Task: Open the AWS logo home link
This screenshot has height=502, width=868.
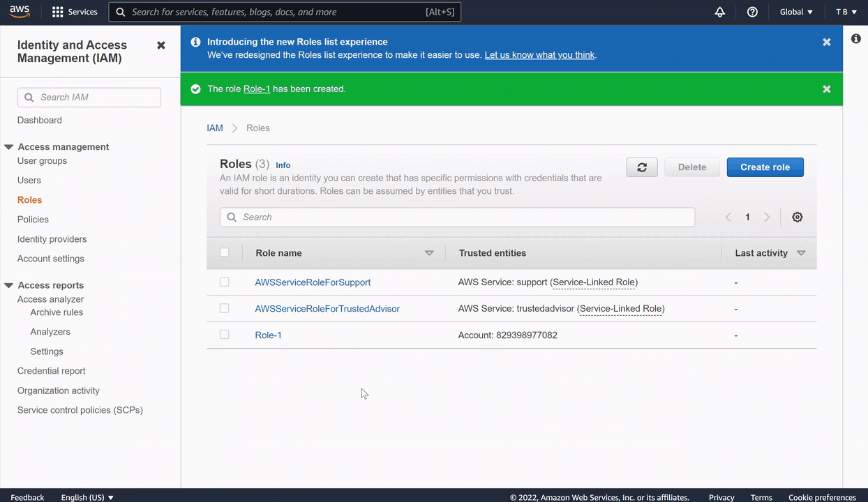Action: tap(20, 12)
